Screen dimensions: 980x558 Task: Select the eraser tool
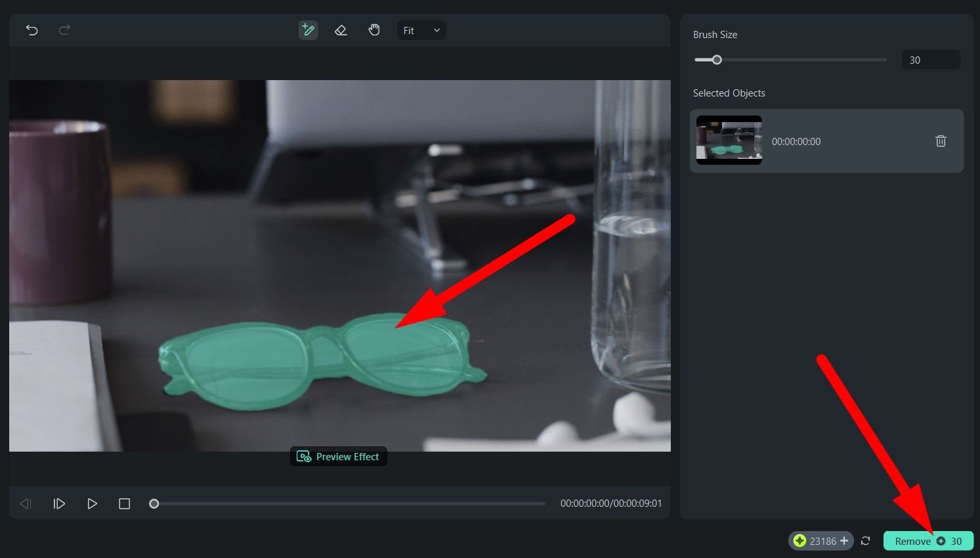coord(341,30)
